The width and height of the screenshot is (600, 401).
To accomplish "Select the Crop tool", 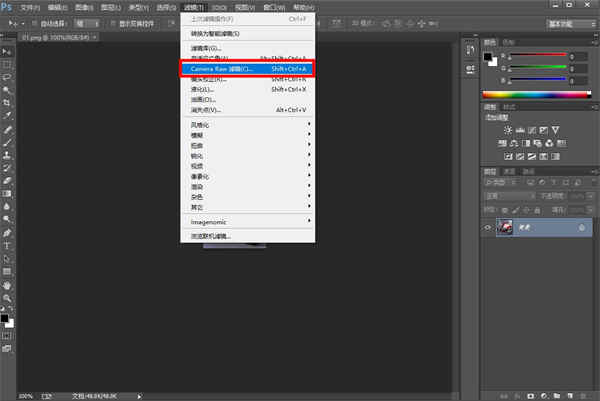I will tap(8, 103).
